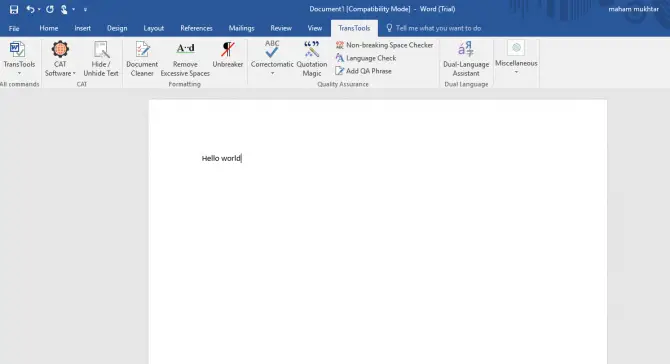
Task: Customize the Quick Access Toolbar
Action: point(85,9)
